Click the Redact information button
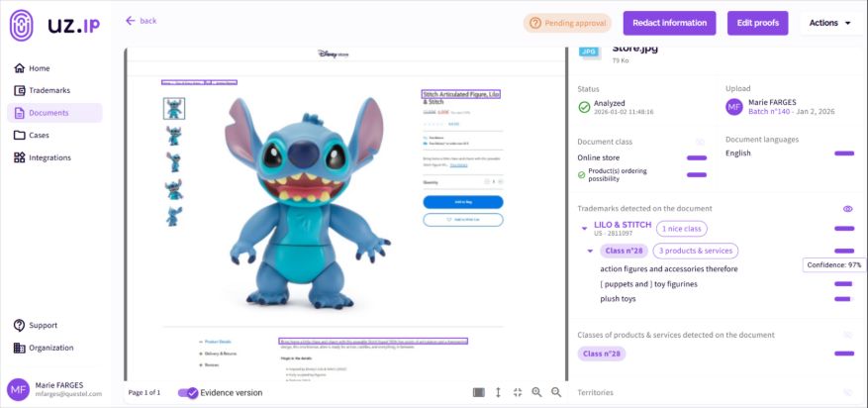The width and height of the screenshot is (868, 408). click(669, 23)
